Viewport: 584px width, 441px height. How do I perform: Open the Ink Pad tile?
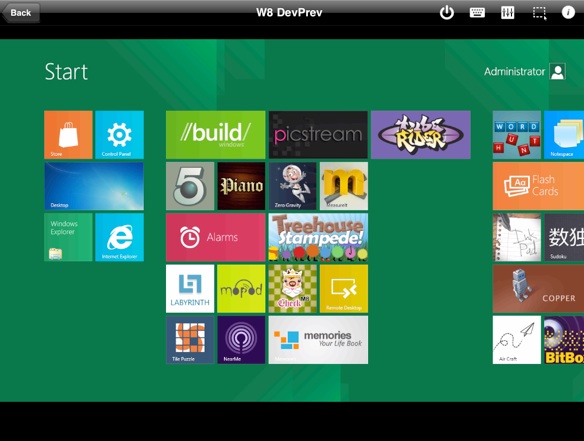click(517, 237)
